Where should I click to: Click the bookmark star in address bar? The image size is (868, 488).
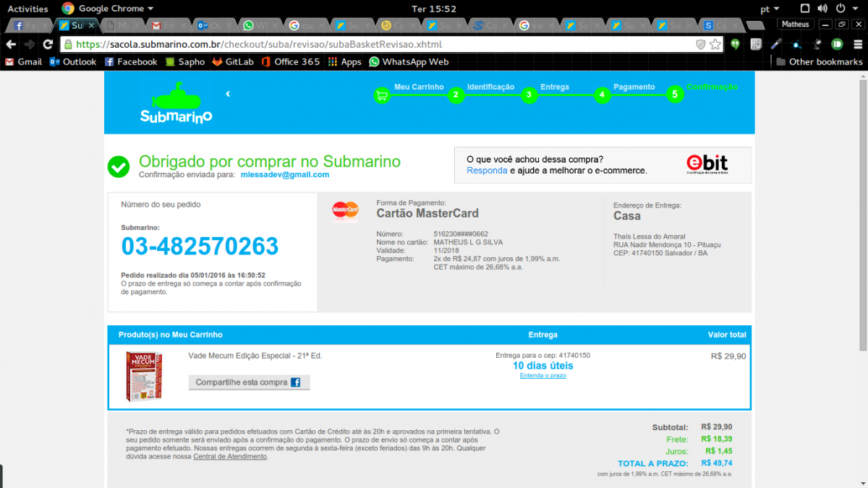715,44
